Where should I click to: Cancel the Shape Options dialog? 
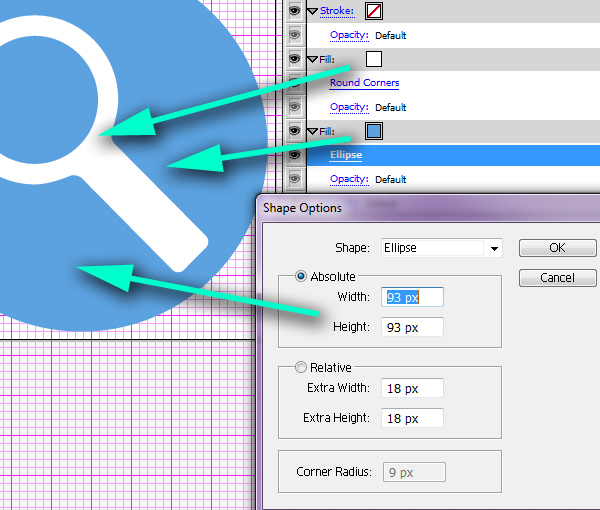click(557, 278)
